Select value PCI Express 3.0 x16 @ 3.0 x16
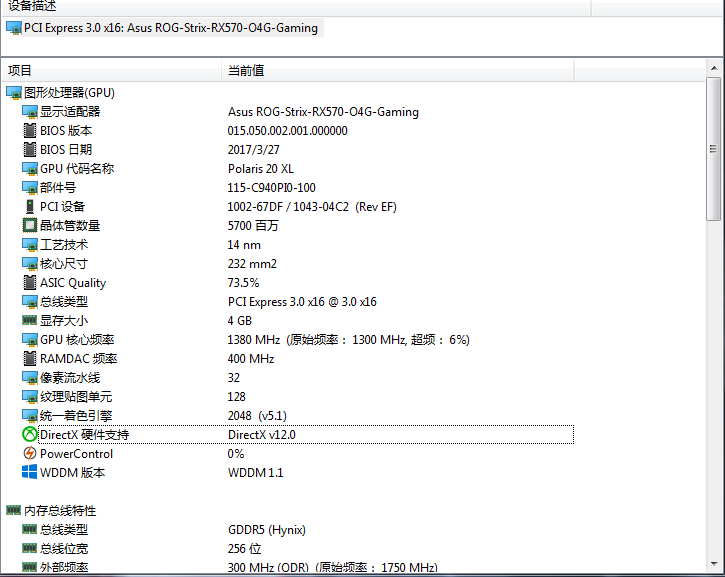This screenshot has height=577, width=725. point(302,301)
